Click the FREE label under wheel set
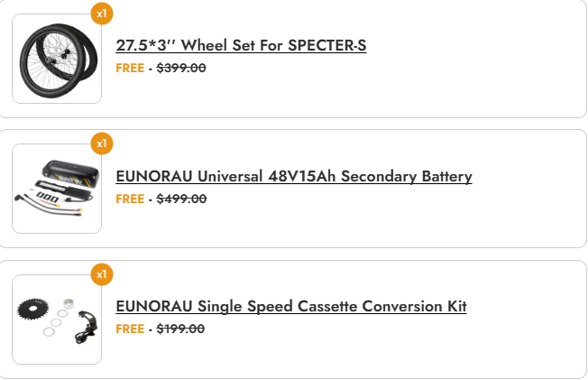 point(130,68)
